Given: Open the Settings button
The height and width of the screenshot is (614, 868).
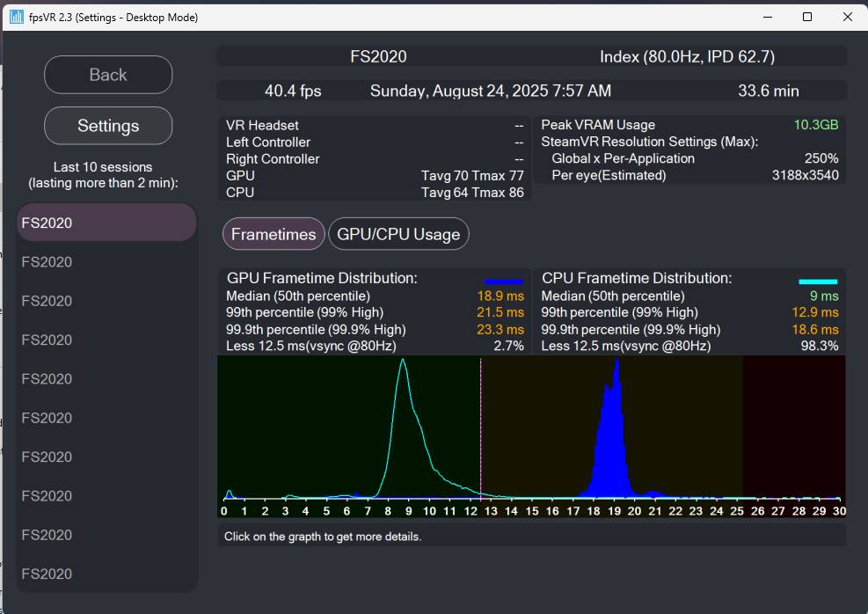Looking at the screenshot, I should tap(108, 126).
